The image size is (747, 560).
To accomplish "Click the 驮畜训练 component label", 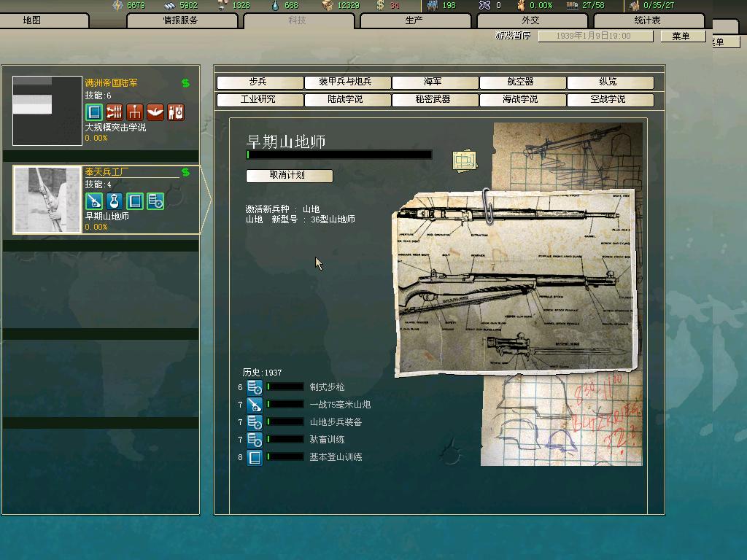I will click(327, 440).
